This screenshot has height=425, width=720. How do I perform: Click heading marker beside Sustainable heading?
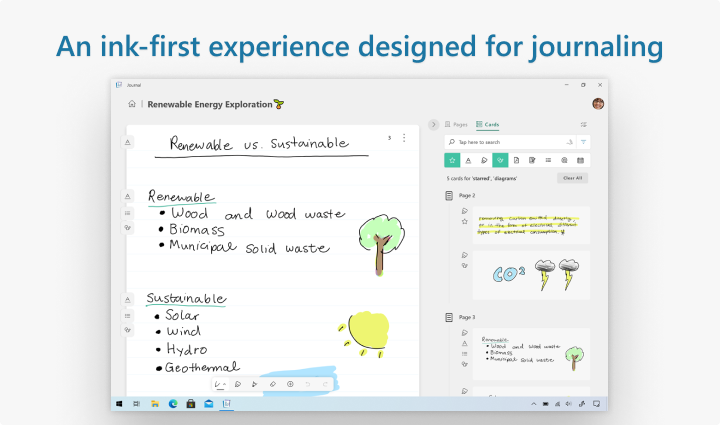point(128,300)
